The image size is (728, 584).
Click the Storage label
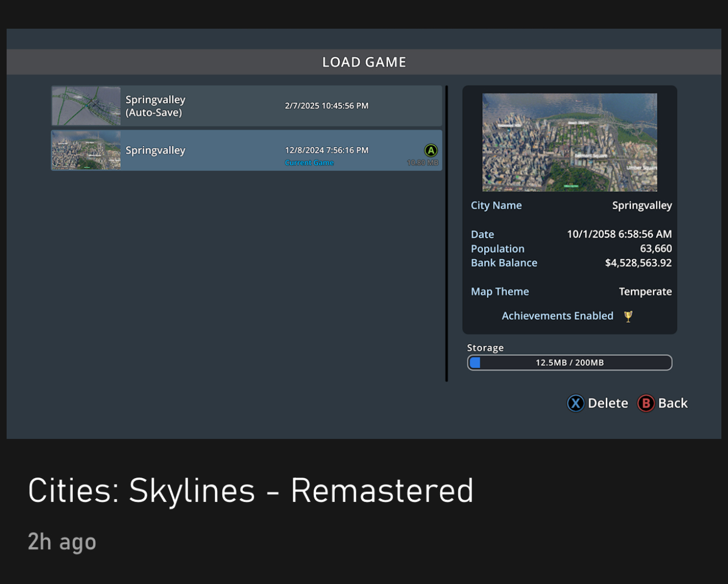click(485, 348)
